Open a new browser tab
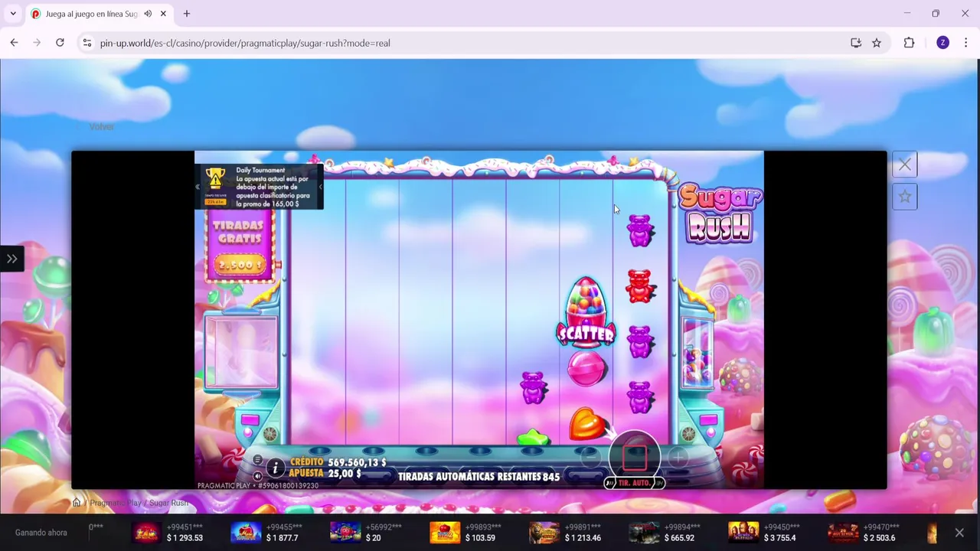Image resolution: width=980 pixels, height=551 pixels. 186,14
